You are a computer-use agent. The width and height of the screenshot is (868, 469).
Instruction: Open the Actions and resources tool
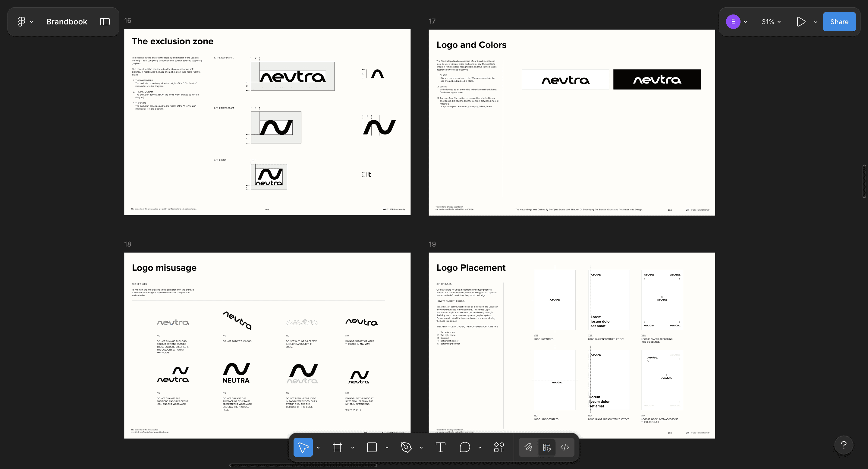[x=499, y=447]
